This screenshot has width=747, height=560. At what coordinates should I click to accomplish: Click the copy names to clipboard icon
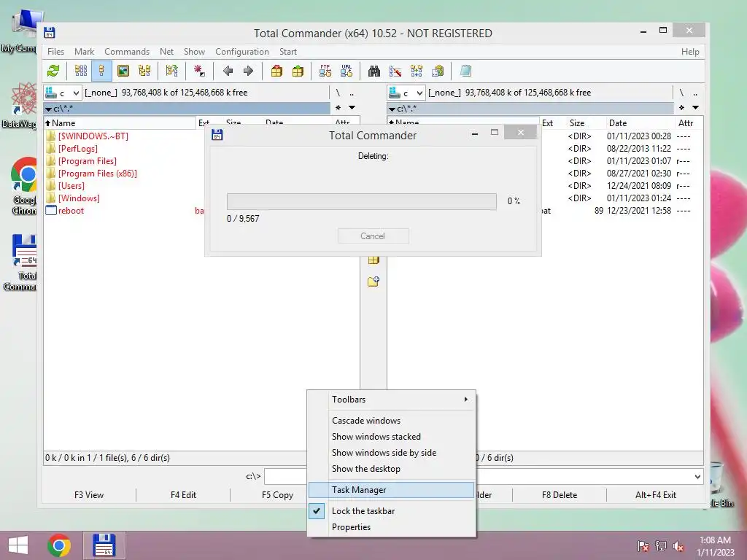pyautogui.click(x=438, y=71)
